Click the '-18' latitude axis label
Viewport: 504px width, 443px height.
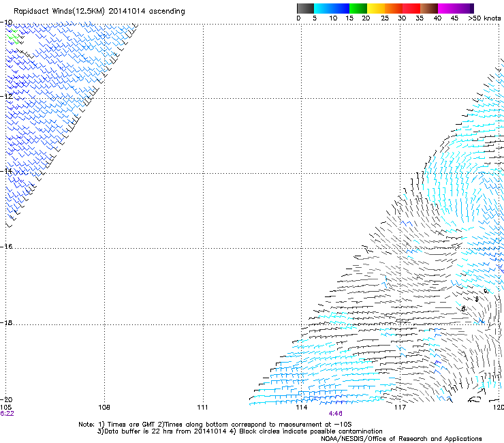[x=6, y=322]
